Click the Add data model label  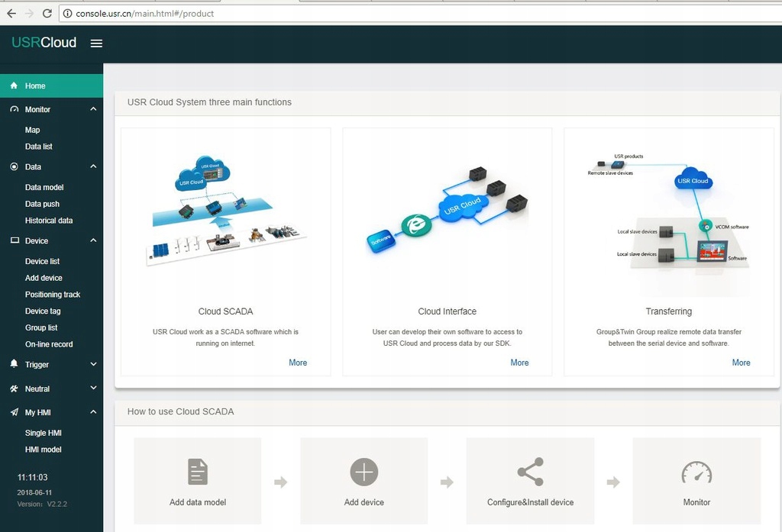[x=198, y=502]
